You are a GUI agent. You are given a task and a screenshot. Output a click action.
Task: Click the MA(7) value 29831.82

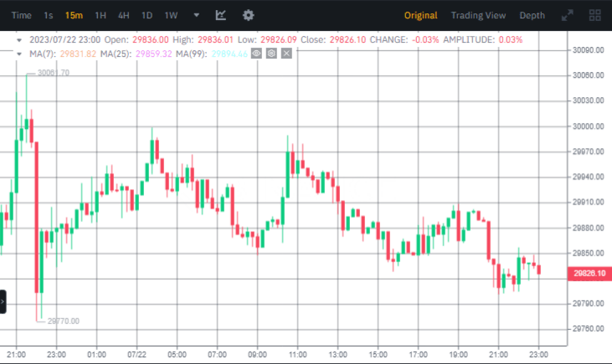pyautogui.click(x=78, y=54)
